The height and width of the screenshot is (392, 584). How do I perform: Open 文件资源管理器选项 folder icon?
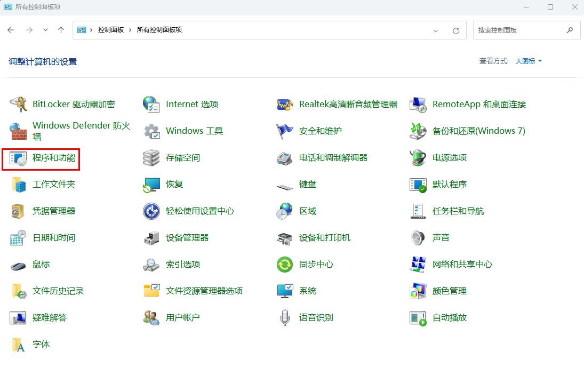[151, 291]
